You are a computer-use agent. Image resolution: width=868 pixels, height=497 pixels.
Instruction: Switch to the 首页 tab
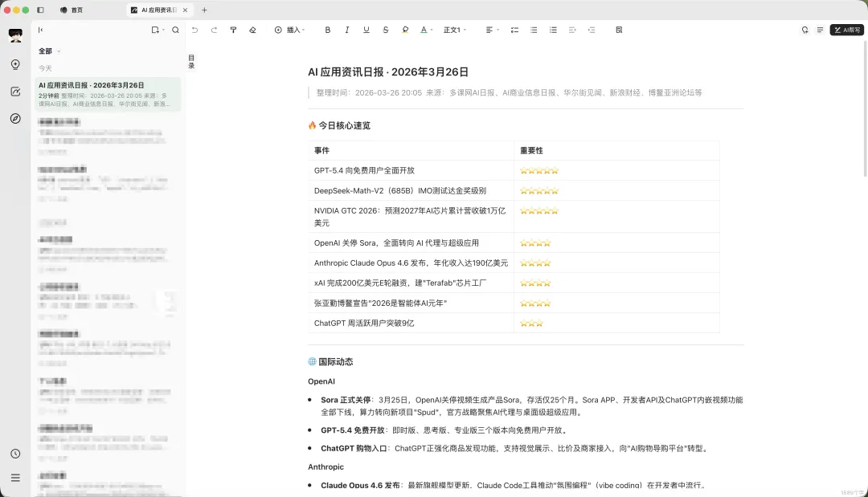click(x=72, y=10)
